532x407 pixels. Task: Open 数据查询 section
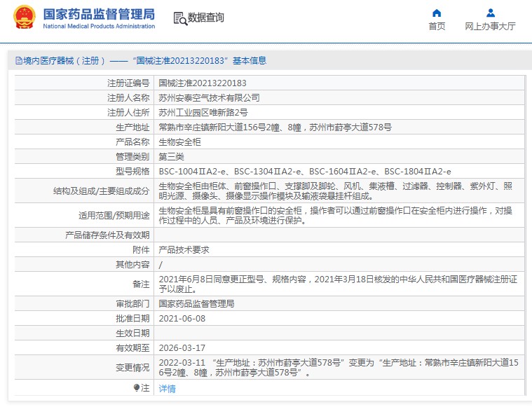click(x=205, y=18)
